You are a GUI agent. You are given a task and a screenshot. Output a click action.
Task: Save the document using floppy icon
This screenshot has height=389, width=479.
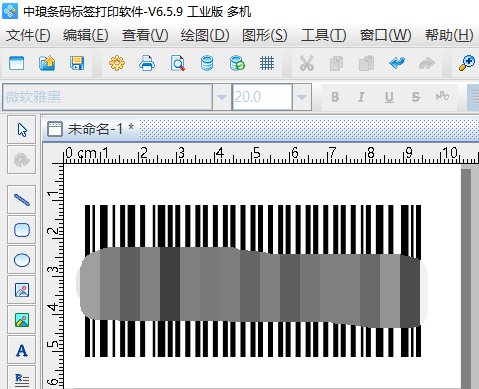(77, 63)
